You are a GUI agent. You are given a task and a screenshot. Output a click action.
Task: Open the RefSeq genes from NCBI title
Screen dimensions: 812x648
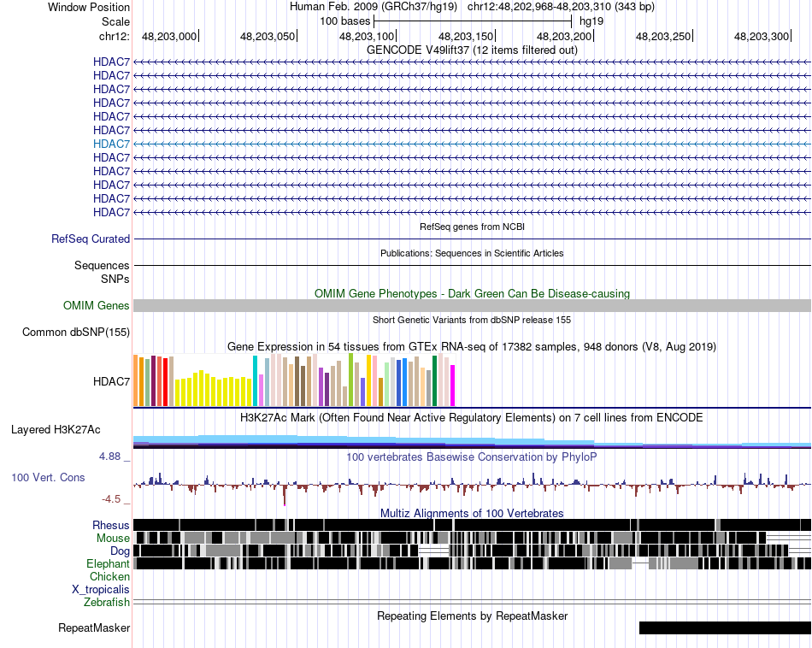click(472, 227)
